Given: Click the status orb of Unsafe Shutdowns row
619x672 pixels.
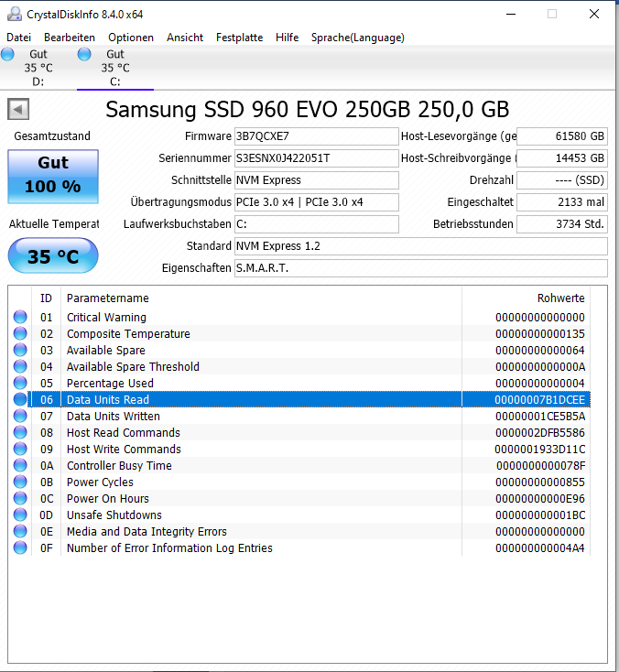Looking at the screenshot, I should pyautogui.click(x=20, y=515).
